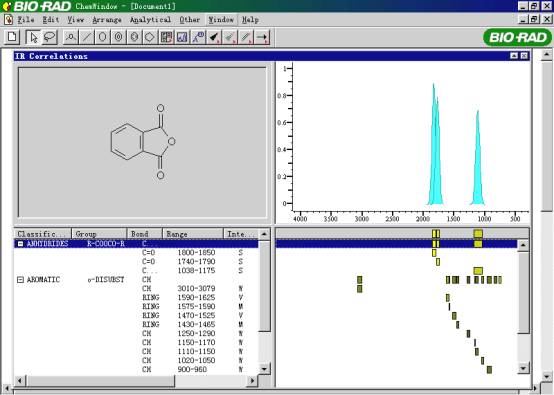This screenshot has width=554, height=395.
Task: Click the Range column header
Action: pos(193,234)
